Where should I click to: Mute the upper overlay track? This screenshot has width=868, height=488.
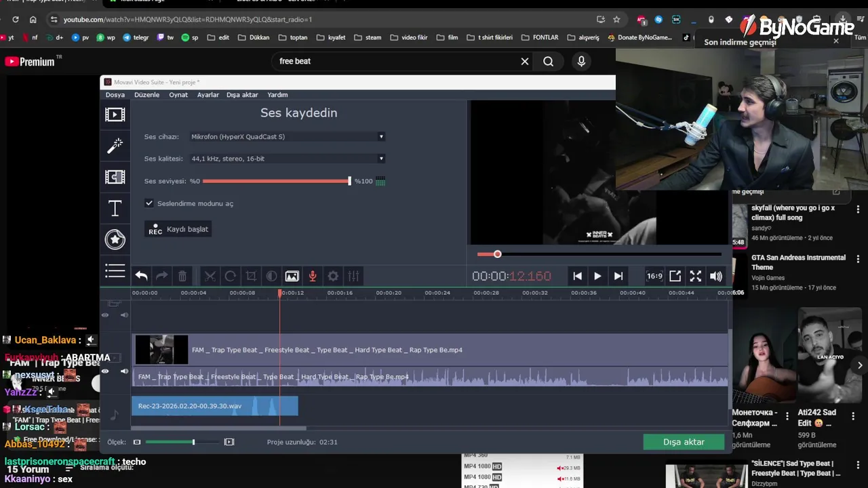click(124, 315)
